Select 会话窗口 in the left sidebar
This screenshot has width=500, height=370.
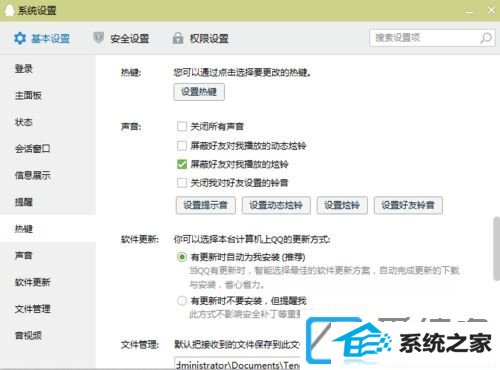[x=32, y=149]
